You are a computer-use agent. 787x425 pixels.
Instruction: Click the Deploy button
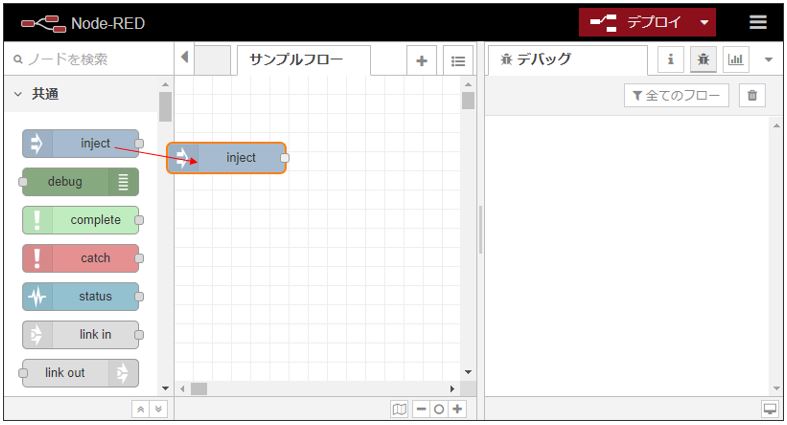coord(638,23)
